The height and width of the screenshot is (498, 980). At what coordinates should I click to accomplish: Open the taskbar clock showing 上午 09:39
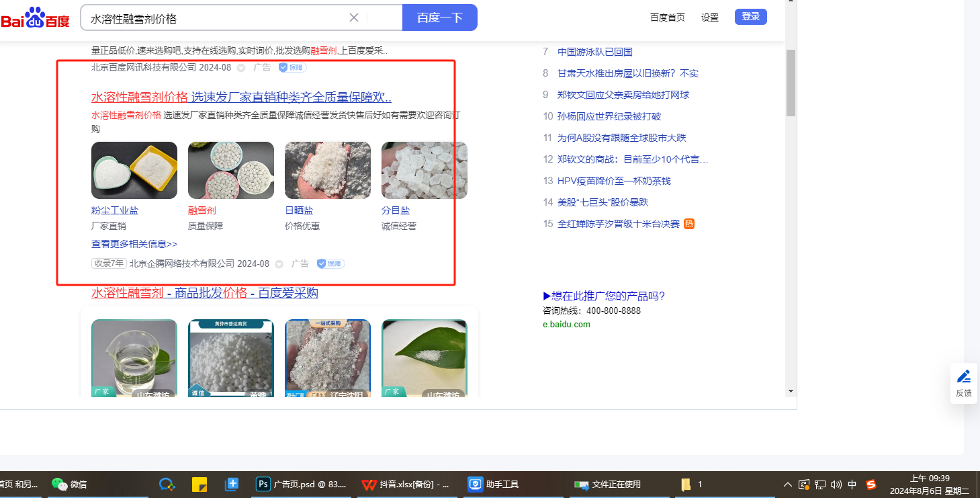tap(930, 485)
